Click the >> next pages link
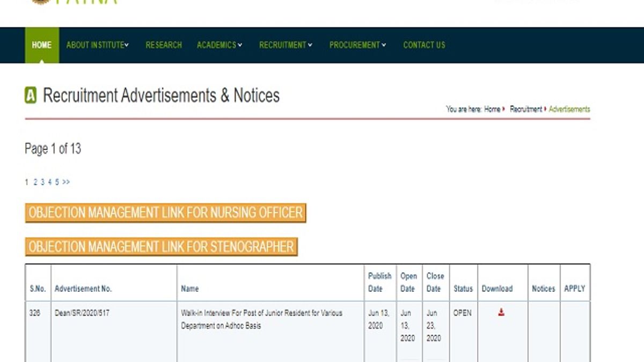 pos(66,182)
